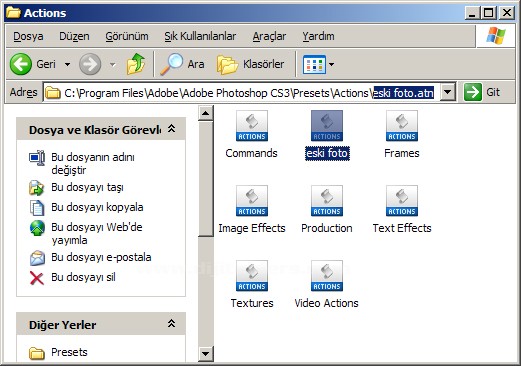Collapse the Diğer Yerler panel
The height and width of the screenshot is (366, 521).
[171, 324]
